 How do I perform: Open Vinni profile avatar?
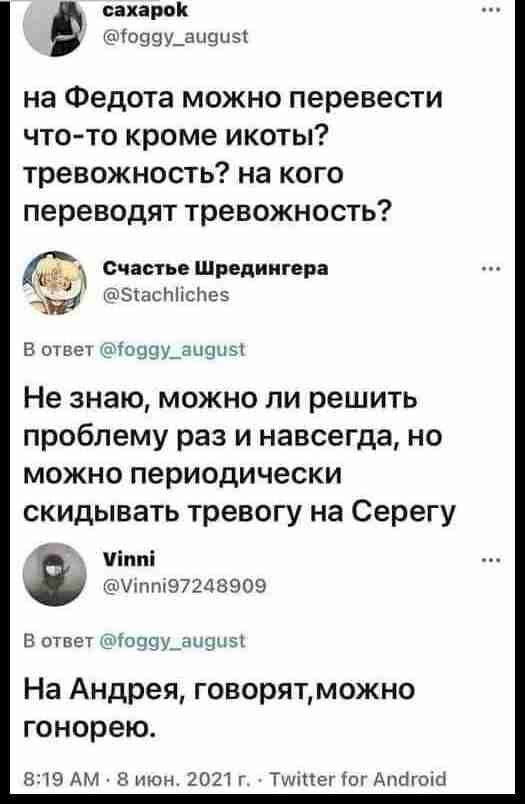point(54,574)
